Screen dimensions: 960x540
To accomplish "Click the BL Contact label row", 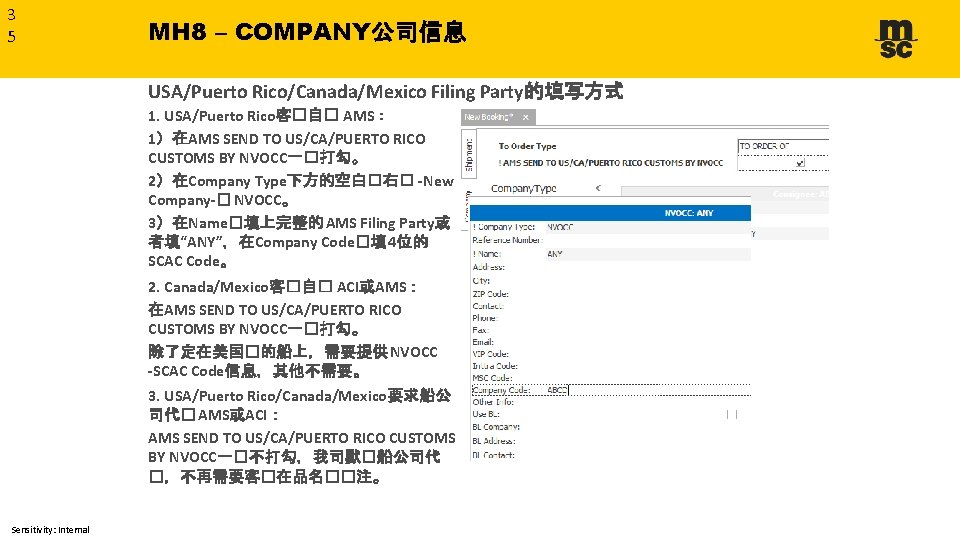I will point(493,455).
